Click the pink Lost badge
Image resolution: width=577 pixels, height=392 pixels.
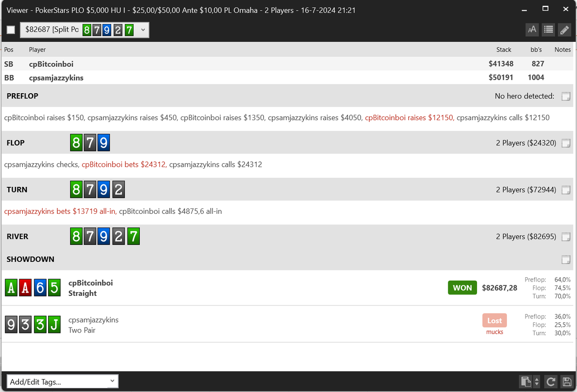pos(494,320)
